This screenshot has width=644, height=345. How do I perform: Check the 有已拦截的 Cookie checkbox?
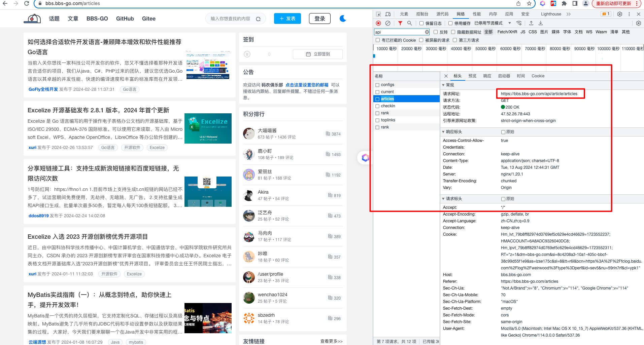(378, 40)
